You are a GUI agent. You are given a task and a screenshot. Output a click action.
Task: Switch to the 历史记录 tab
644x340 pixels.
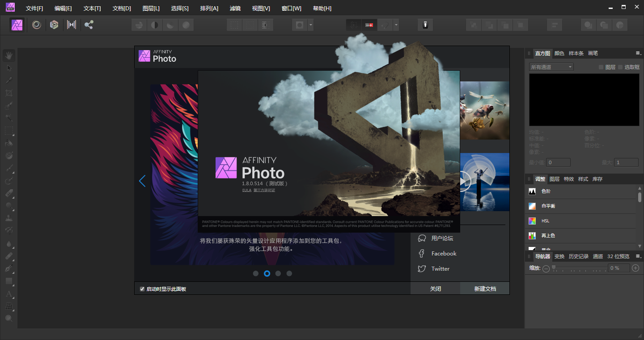[579, 256]
